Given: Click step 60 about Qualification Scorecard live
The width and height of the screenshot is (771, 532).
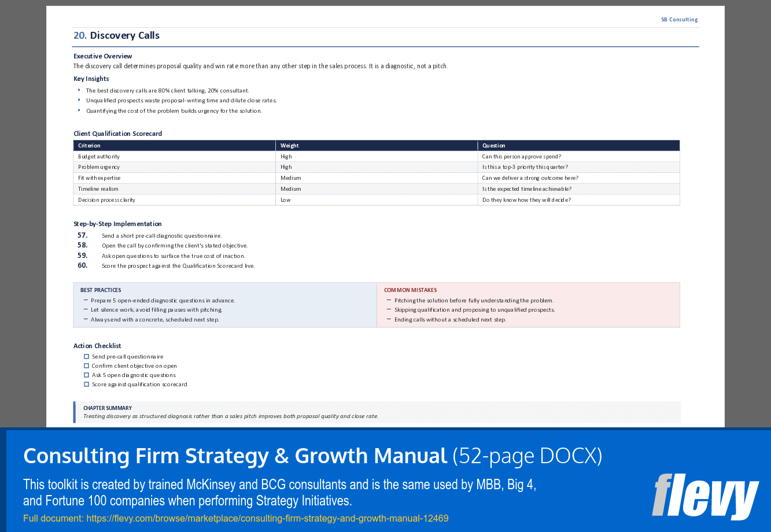Looking at the screenshot, I should 178,266.
